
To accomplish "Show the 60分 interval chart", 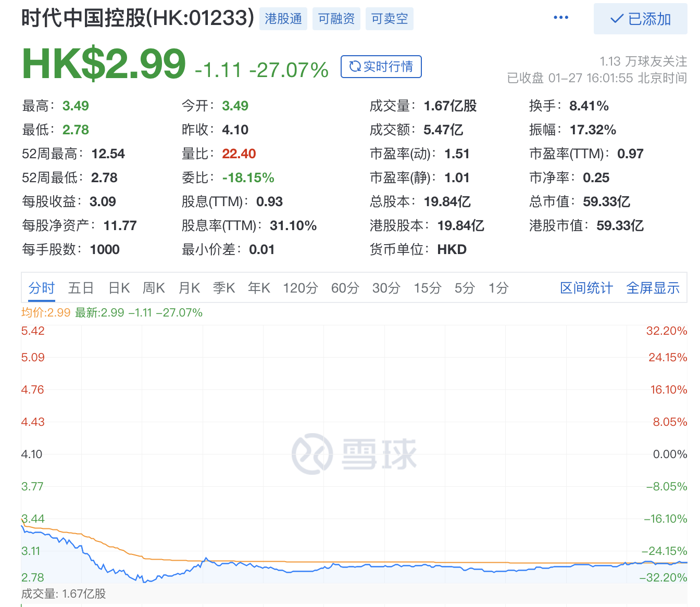I will (345, 288).
